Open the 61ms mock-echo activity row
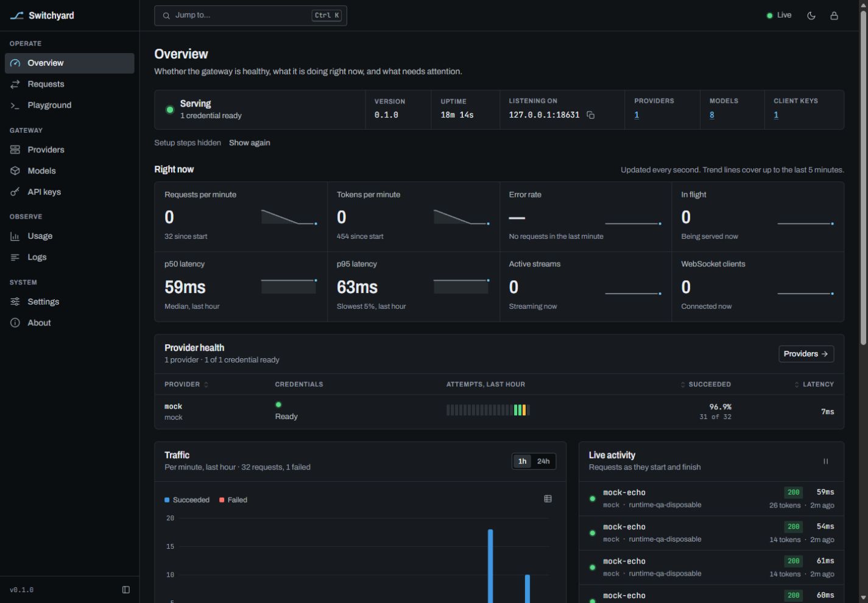The image size is (868, 603). click(x=711, y=567)
